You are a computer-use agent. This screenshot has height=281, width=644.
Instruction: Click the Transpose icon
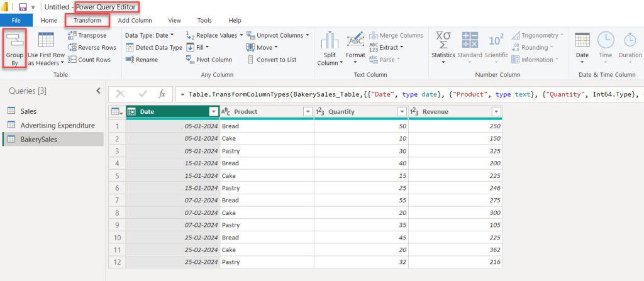pyautogui.click(x=72, y=35)
